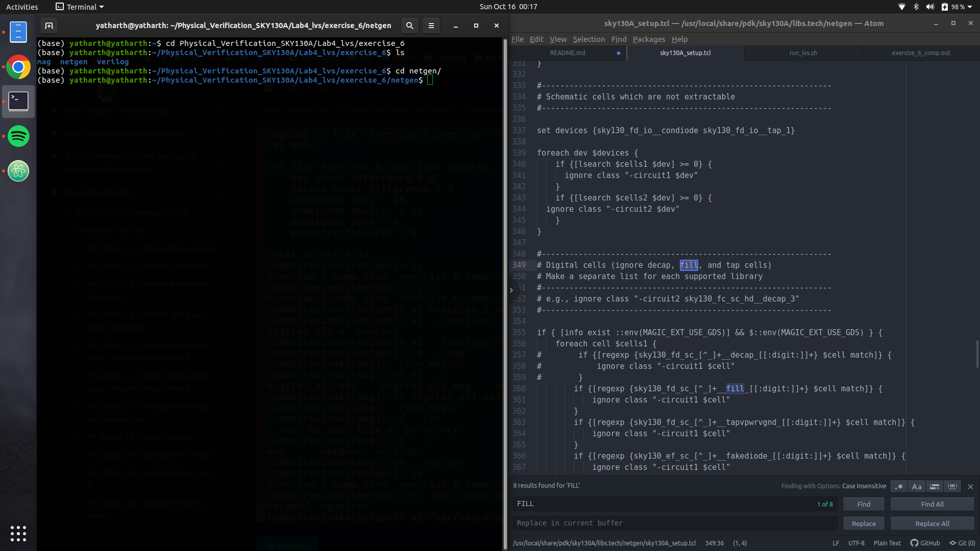Change LF line ending in status bar
980x551 pixels.
(836, 543)
